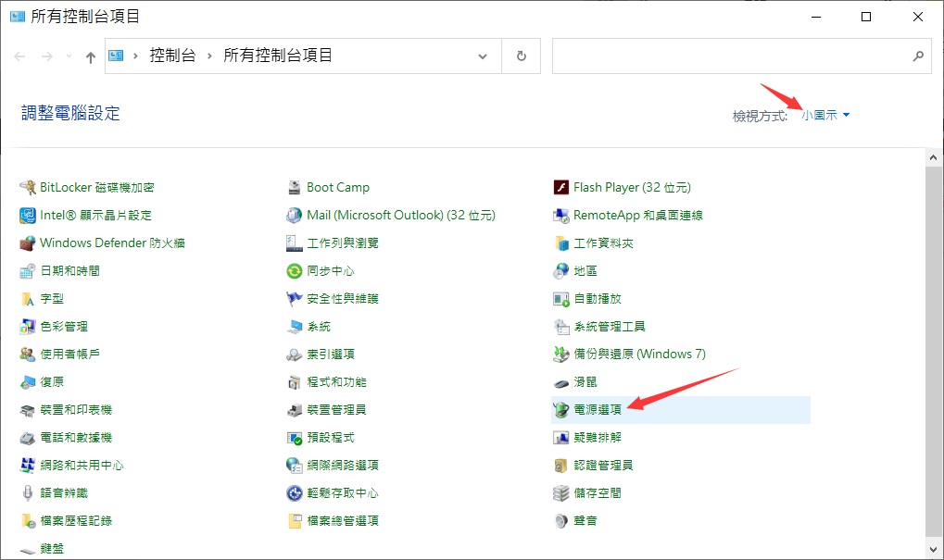This screenshot has height=560, width=944.
Task: Open the 同步中心 green icon
Action: 295,270
